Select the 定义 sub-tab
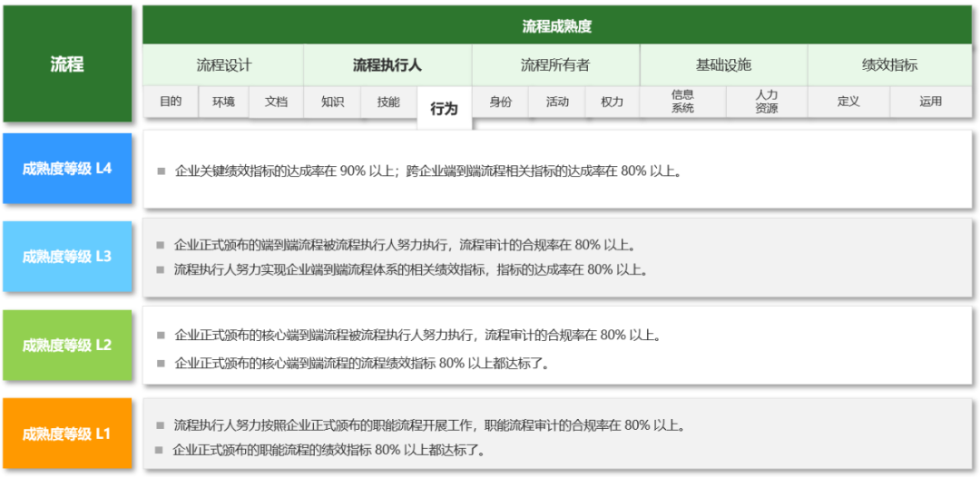Image resolution: width=980 pixels, height=478 pixels. pyautogui.click(x=848, y=102)
